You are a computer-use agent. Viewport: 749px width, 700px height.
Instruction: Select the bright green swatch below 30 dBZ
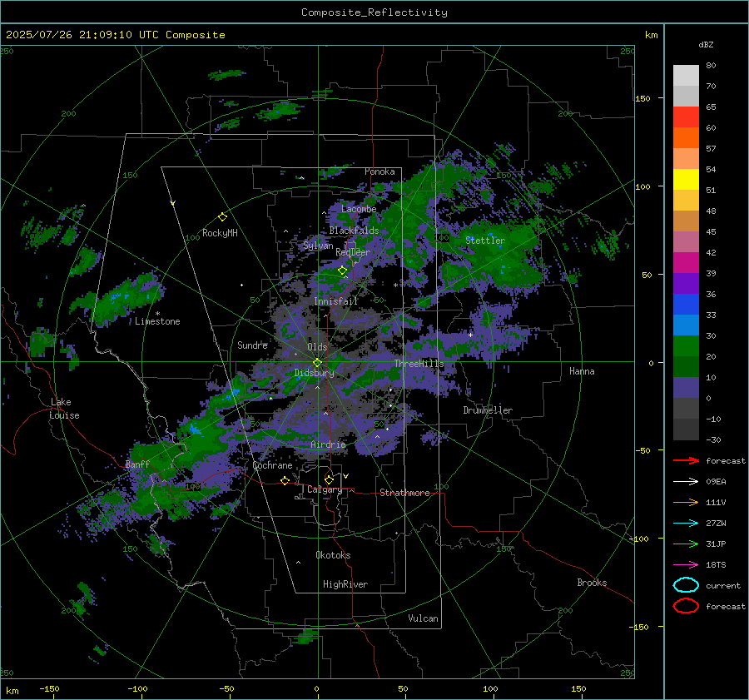tap(686, 345)
